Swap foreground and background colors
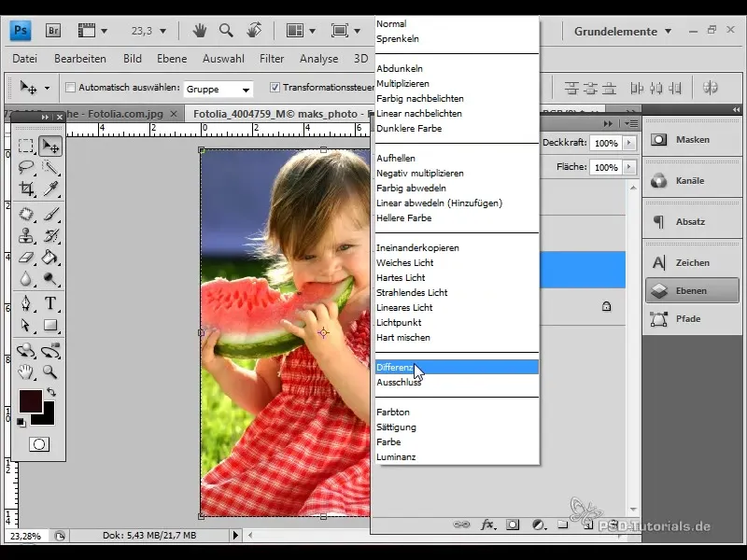The height and width of the screenshot is (560, 747). click(51, 392)
